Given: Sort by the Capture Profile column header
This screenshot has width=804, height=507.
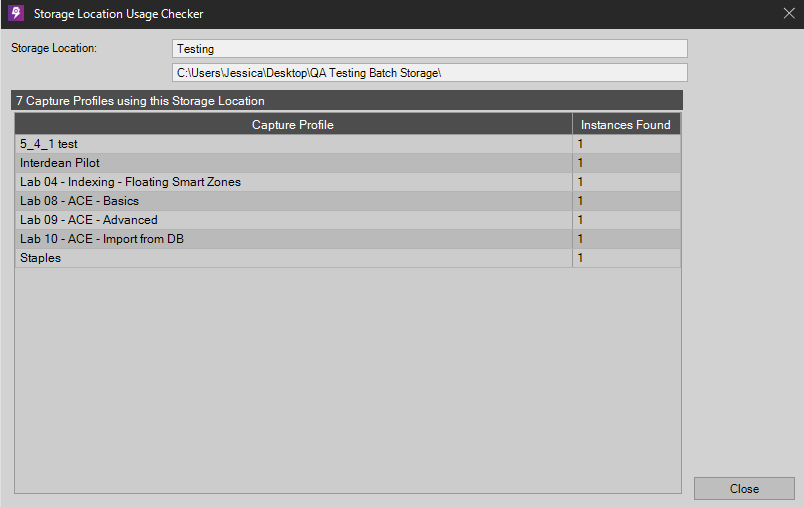Looking at the screenshot, I should pyautogui.click(x=293, y=125).
